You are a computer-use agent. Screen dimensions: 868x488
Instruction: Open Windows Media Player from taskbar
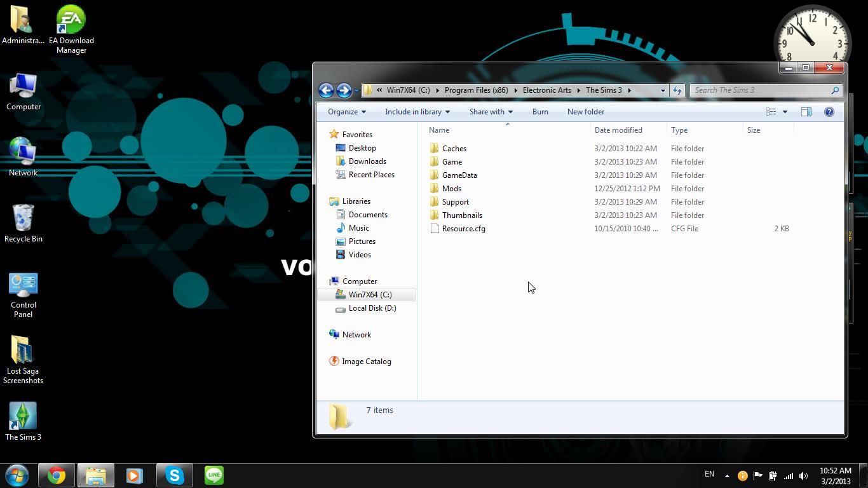click(x=135, y=475)
